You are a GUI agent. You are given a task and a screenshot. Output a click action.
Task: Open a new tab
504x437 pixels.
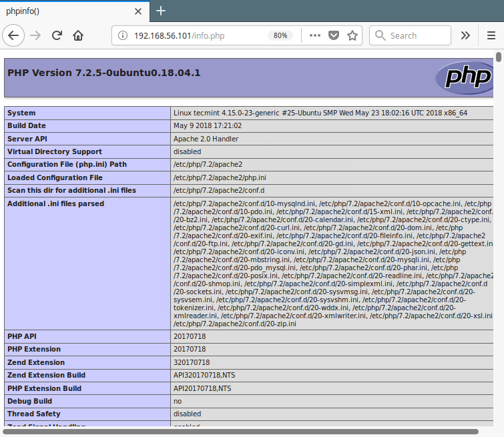tap(161, 11)
